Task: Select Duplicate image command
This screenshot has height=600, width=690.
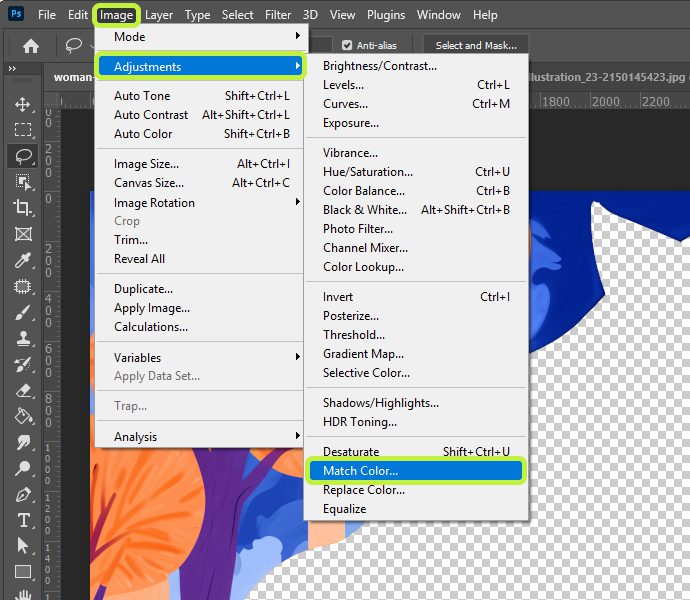Action: click(x=201, y=289)
